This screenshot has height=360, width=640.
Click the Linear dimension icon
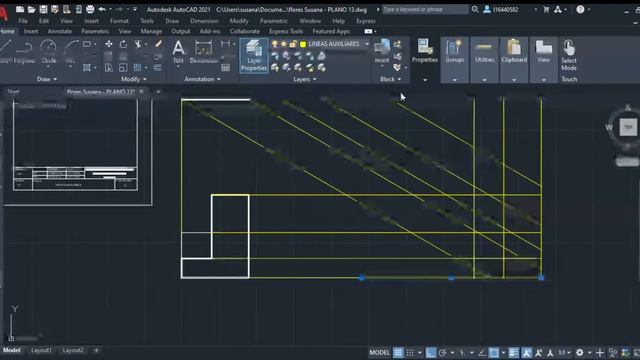click(225, 44)
